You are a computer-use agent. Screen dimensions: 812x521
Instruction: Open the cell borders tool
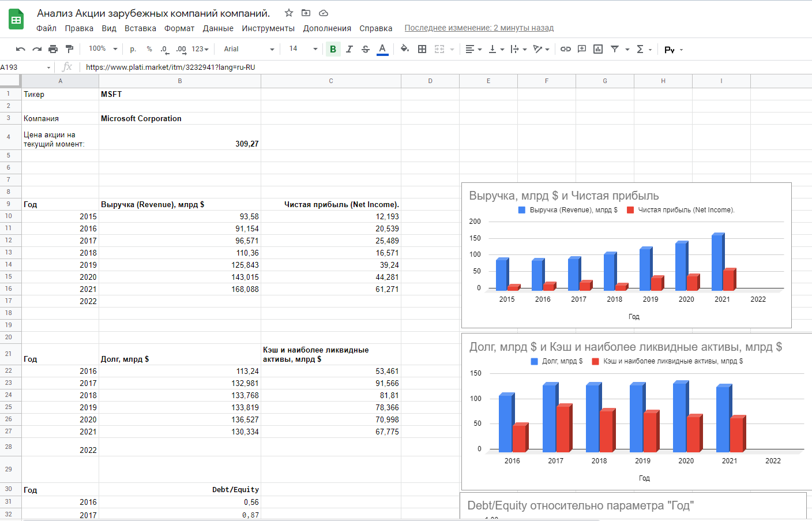(x=422, y=49)
